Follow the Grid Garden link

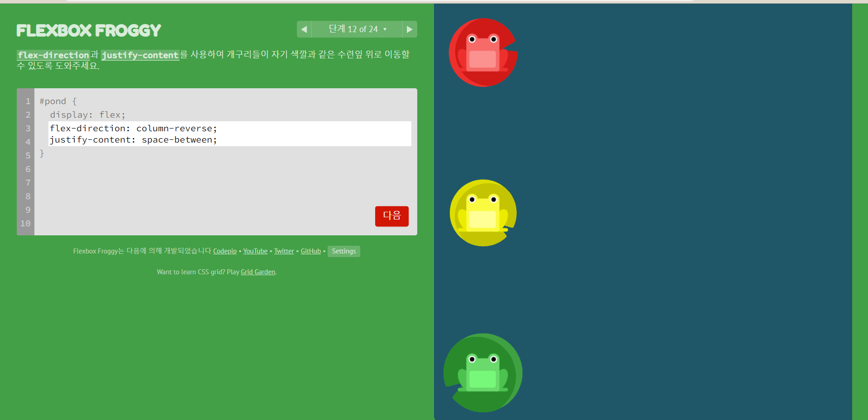pyautogui.click(x=258, y=272)
